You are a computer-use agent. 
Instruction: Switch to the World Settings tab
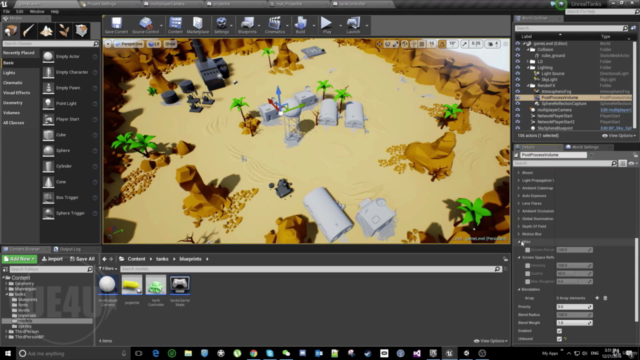click(584, 147)
